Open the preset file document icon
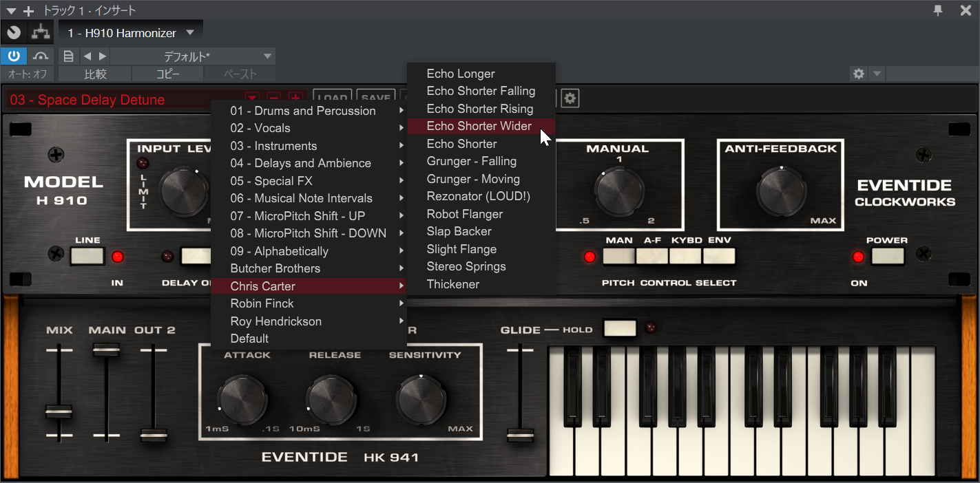 pos(68,56)
